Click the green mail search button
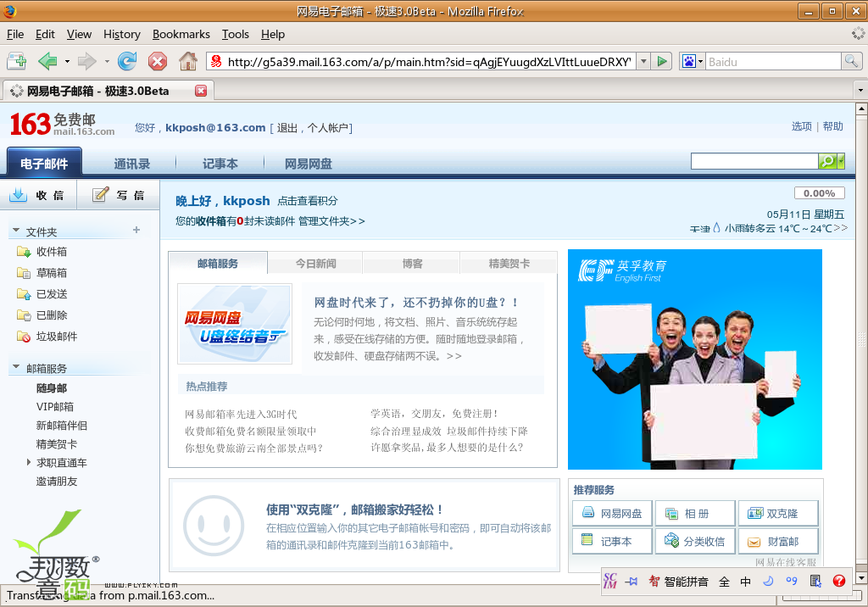 pos(827,161)
